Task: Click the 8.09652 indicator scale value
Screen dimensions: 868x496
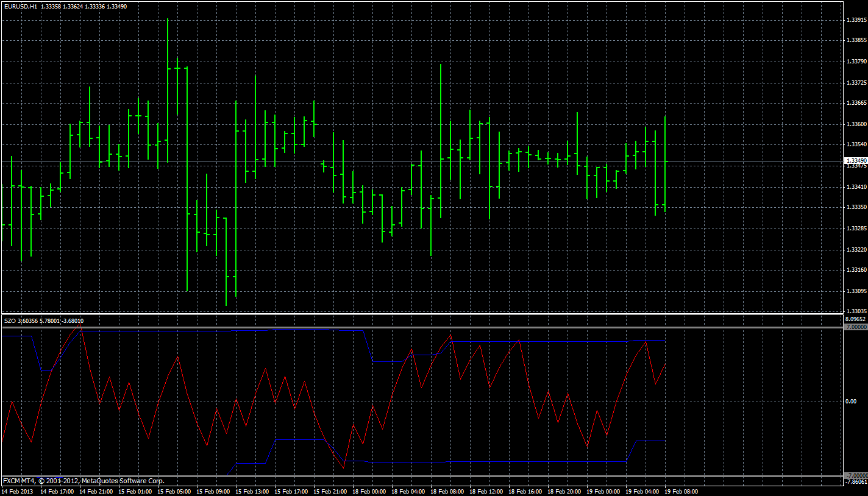Action: [x=856, y=319]
